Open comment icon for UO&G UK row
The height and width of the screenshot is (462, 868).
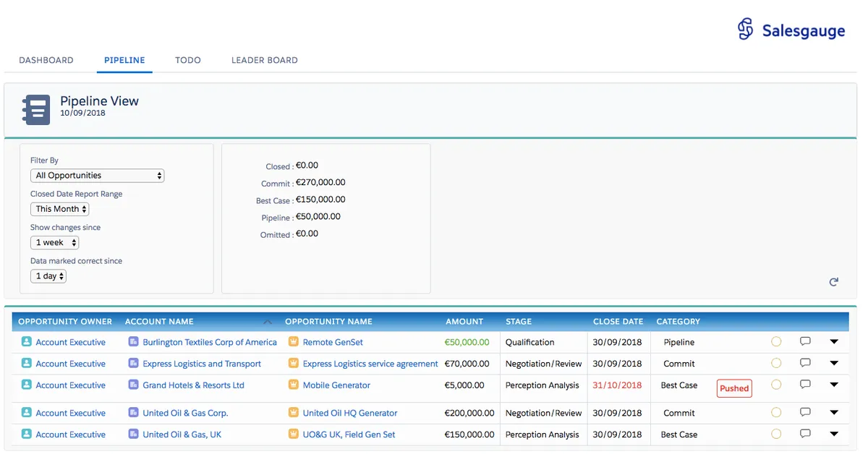[805, 434]
